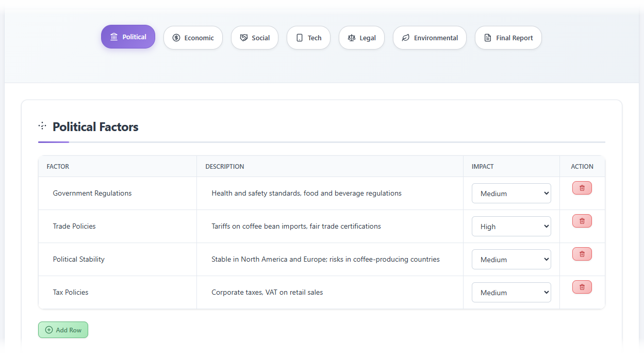Remove the Political Stability row
Image resolution: width=644 pixels, height=353 pixels.
pos(582,254)
